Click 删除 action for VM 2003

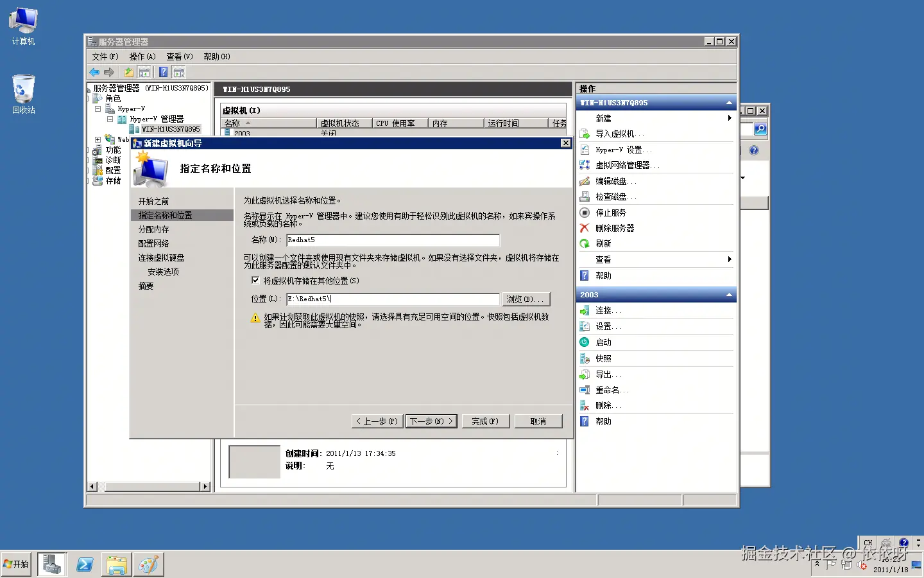click(x=608, y=405)
